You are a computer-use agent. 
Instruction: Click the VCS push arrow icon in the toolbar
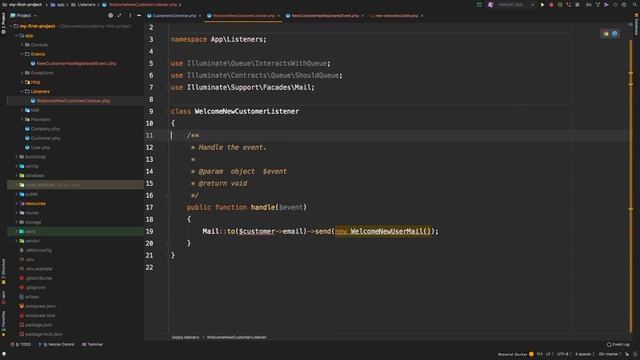coord(607,5)
